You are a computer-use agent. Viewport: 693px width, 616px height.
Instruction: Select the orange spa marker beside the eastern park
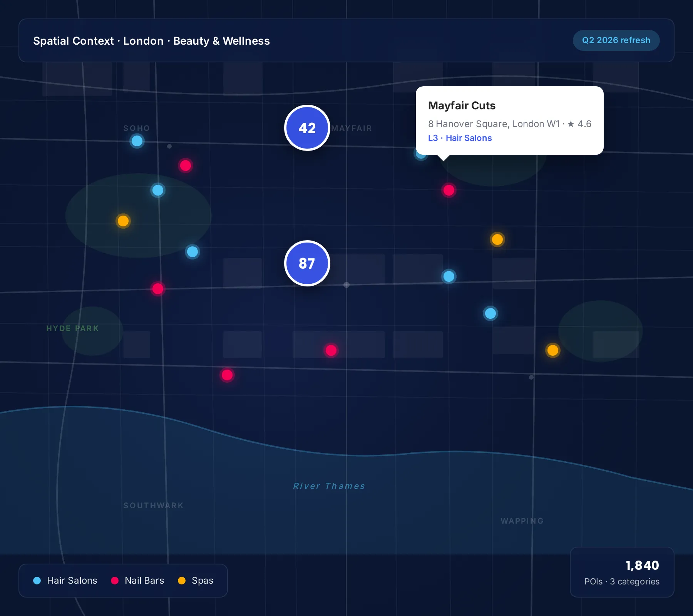point(553,350)
